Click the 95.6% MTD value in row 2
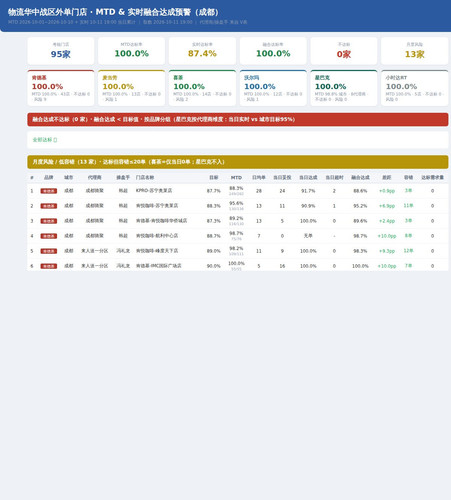 point(236,203)
